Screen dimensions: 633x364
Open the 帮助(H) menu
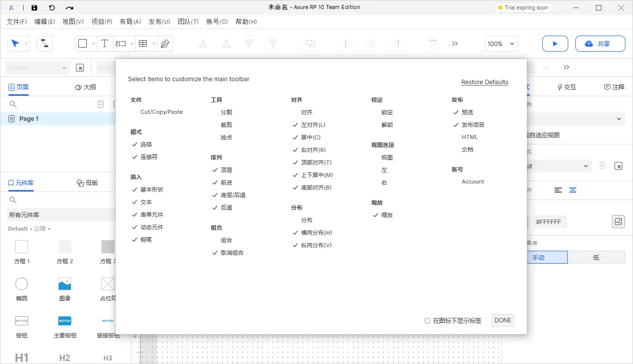coord(246,22)
